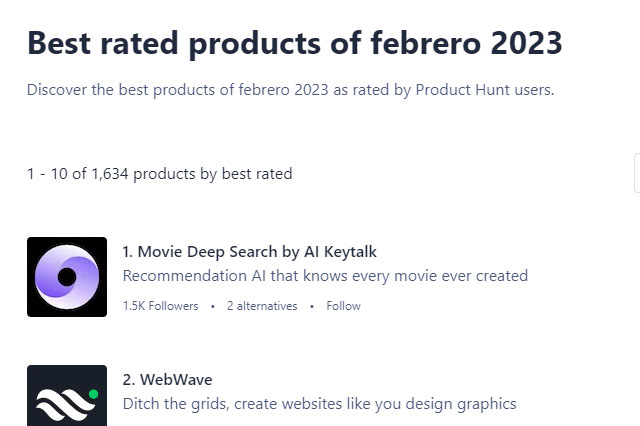
Task: Click the words febrero 2023 in the heading
Action: click(466, 43)
